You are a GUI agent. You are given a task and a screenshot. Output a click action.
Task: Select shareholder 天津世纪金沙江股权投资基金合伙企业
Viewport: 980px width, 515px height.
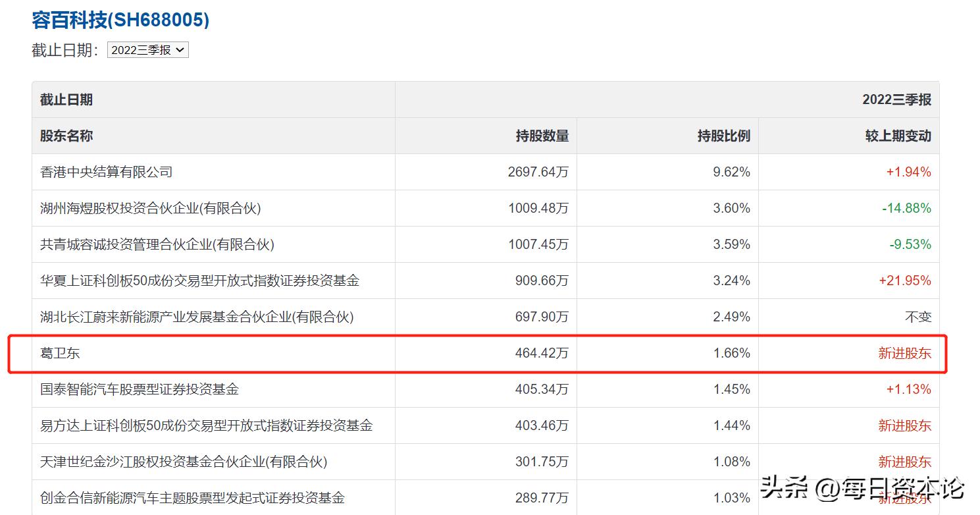pyautogui.click(x=184, y=462)
